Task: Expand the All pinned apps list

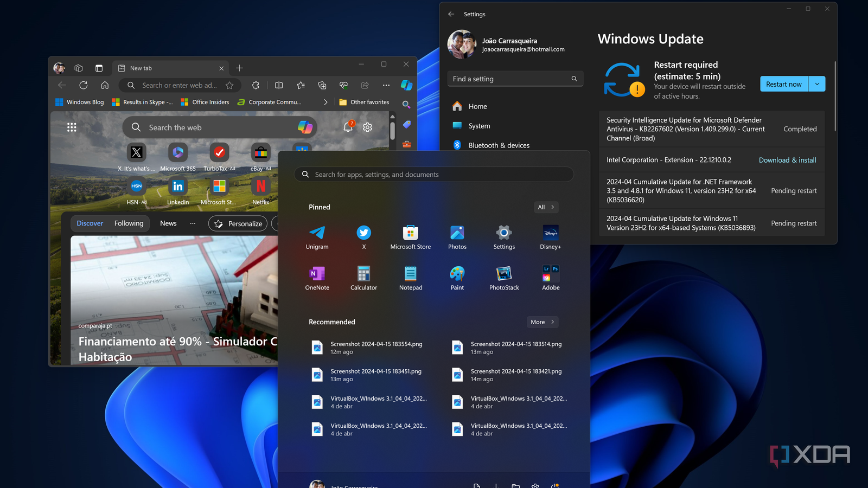Action: [546, 207]
